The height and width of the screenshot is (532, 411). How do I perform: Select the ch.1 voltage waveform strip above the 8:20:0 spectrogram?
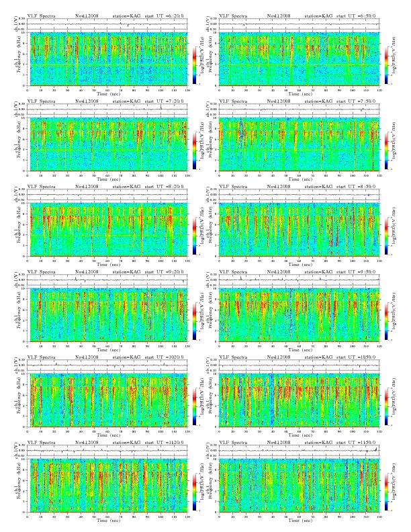[107, 195]
